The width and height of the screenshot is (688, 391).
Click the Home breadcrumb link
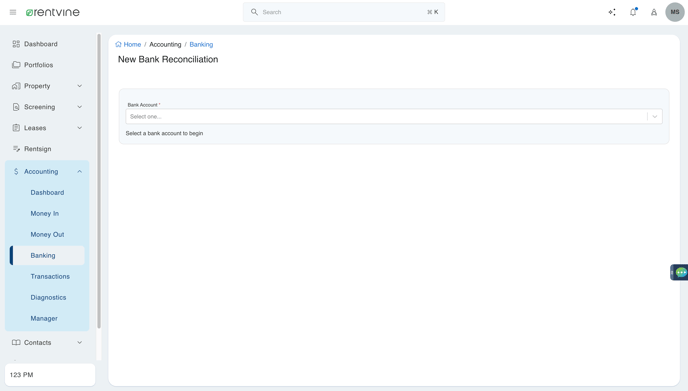pyautogui.click(x=132, y=44)
